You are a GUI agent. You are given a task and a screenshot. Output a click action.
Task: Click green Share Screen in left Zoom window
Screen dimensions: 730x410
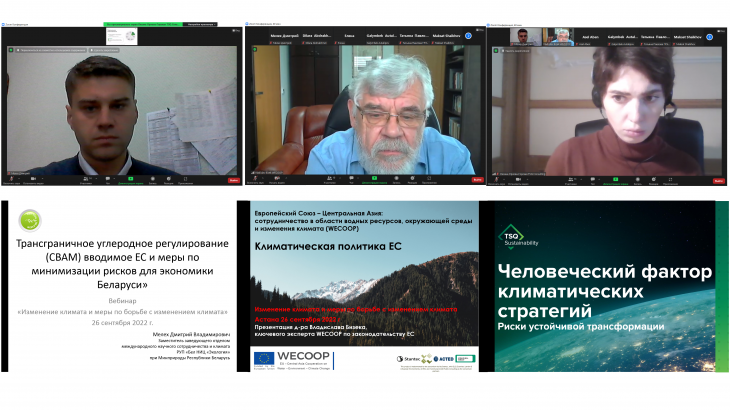(x=130, y=179)
